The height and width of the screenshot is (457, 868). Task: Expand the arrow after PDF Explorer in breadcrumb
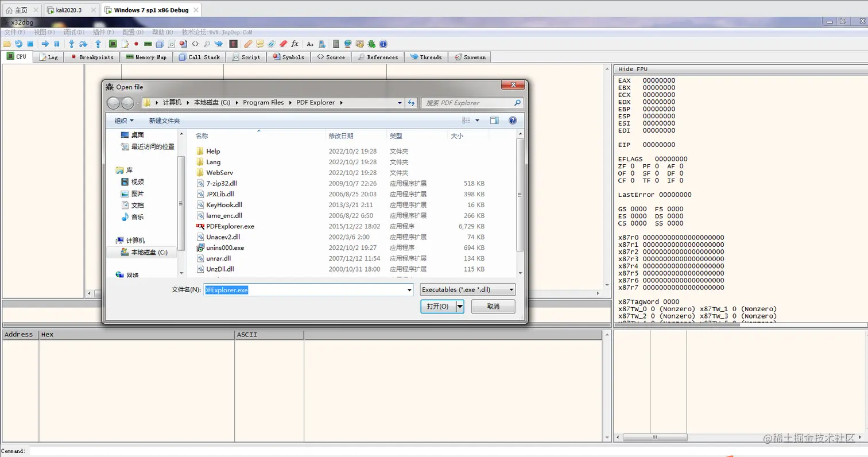(341, 103)
